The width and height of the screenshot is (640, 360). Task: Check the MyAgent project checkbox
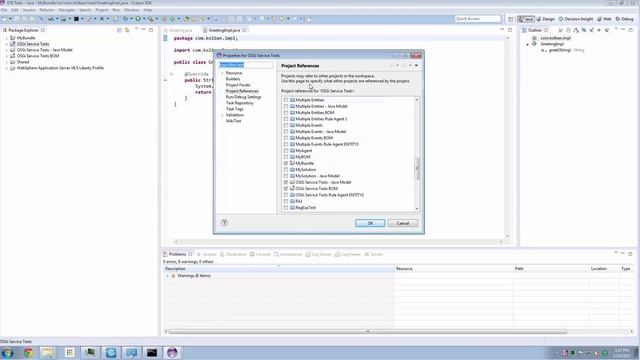[x=286, y=151]
